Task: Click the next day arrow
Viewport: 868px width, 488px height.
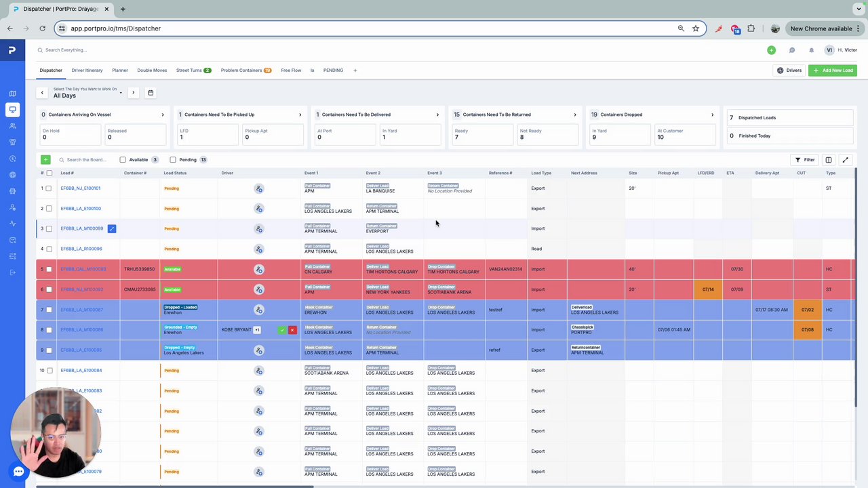Action: (133, 93)
